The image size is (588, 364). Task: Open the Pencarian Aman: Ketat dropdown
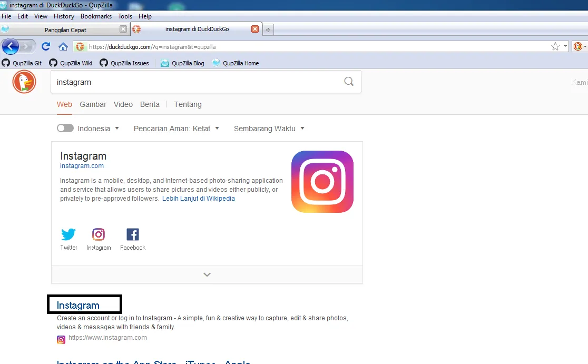(x=177, y=129)
